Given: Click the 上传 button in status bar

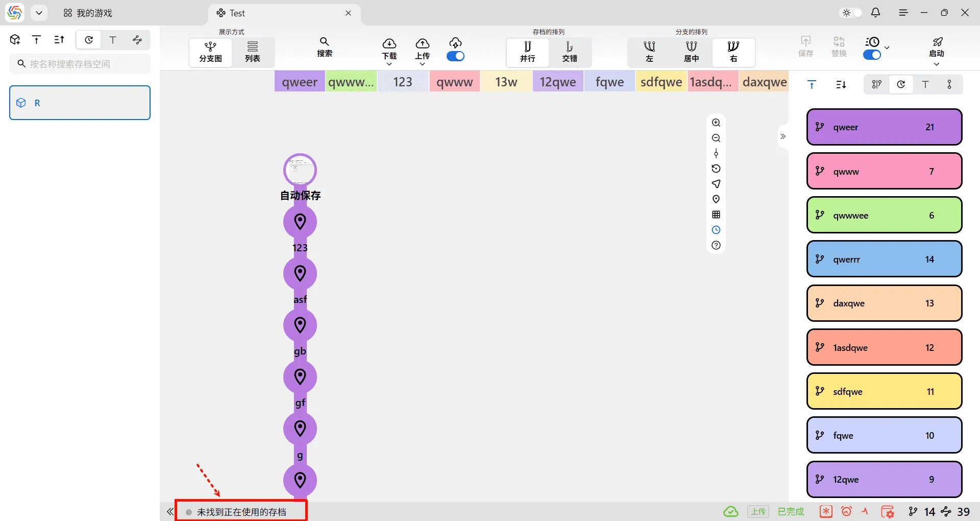Looking at the screenshot, I should pos(758,511).
